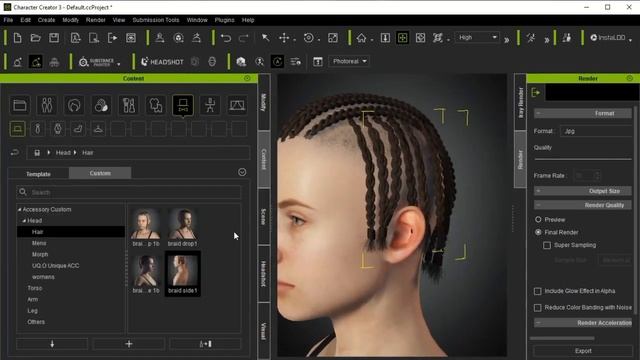Open the Pose content category icon
The height and width of the screenshot is (360, 640).
click(x=210, y=105)
